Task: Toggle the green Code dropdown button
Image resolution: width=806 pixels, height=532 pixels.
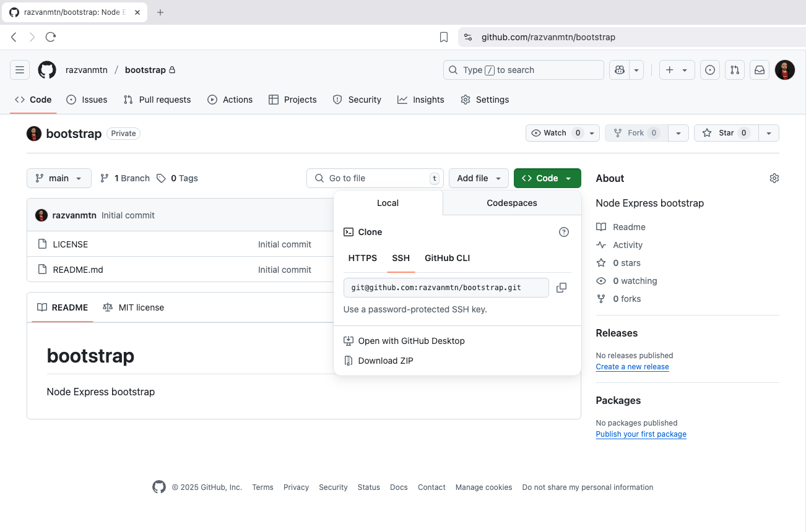Action: (x=547, y=178)
